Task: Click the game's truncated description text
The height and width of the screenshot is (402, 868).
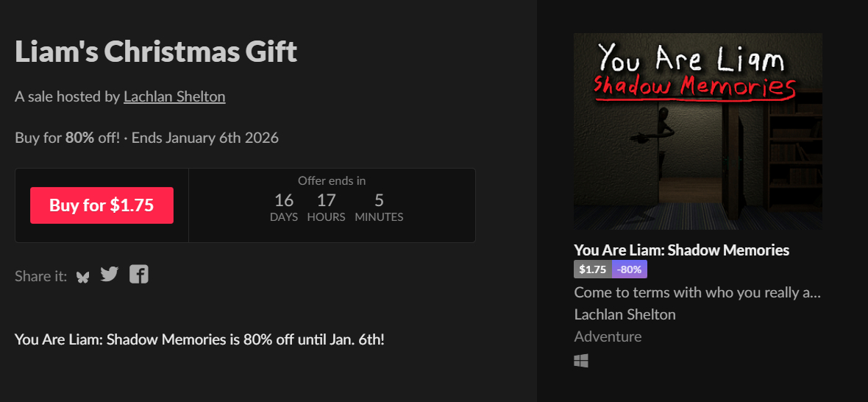Action: point(697,292)
